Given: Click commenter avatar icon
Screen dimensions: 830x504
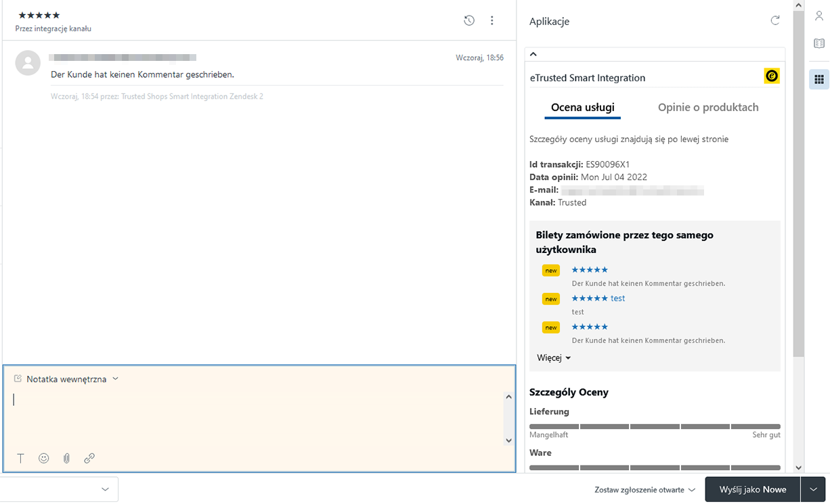Looking at the screenshot, I should [x=28, y=62].
